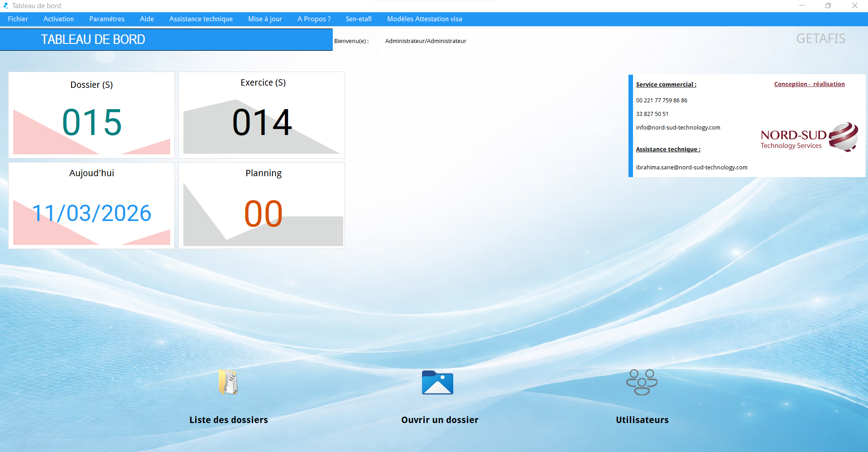Viewport: 868px width, 452px height.
Task: Open the Fichier menu
Action: click(x=18, y=19)
